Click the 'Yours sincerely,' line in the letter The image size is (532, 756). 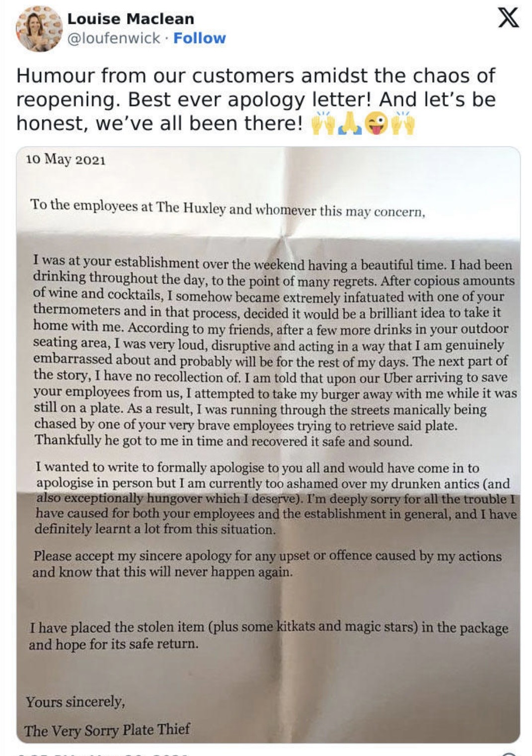(76, 701)
